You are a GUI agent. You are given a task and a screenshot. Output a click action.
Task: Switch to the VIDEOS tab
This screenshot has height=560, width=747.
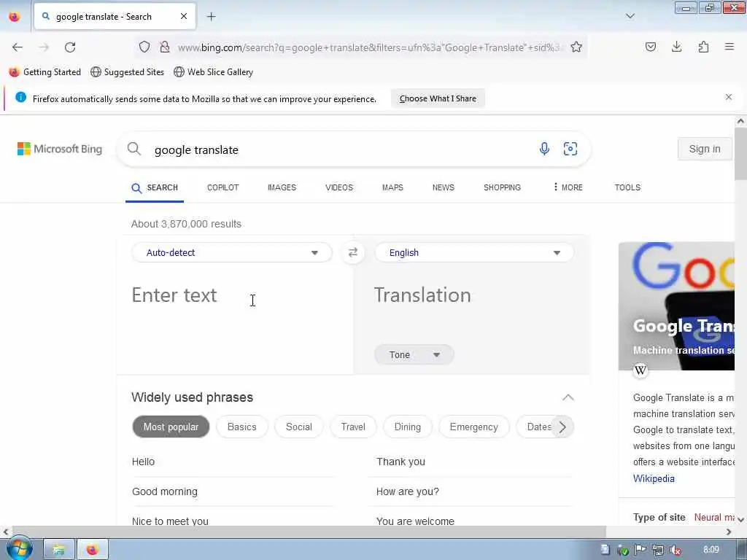[339, 187]
